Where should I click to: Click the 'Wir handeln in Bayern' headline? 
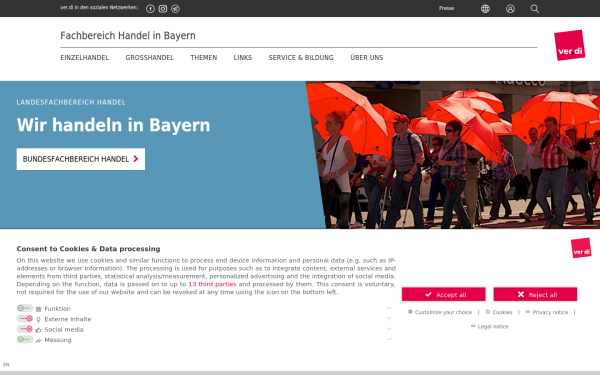click(113, 125)
